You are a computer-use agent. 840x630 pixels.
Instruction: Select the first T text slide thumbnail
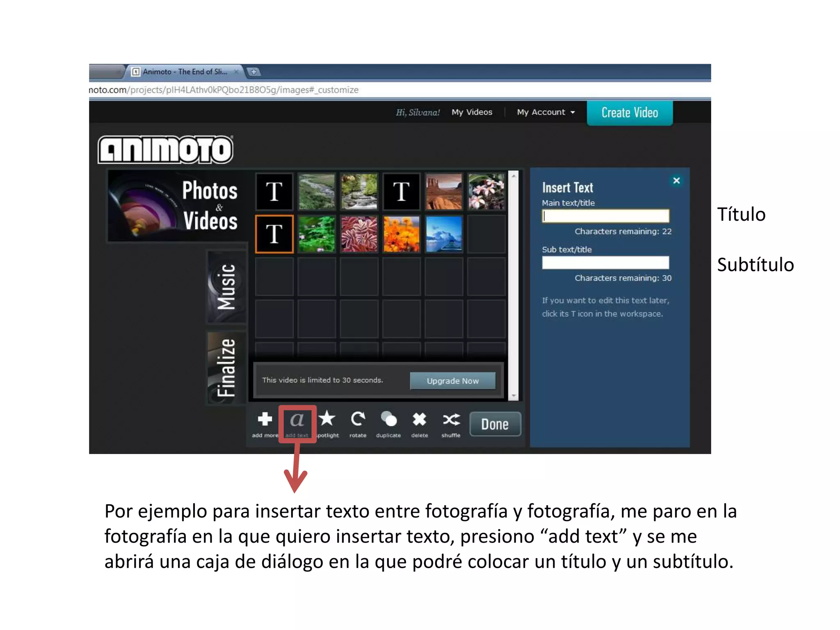(274, 192)
